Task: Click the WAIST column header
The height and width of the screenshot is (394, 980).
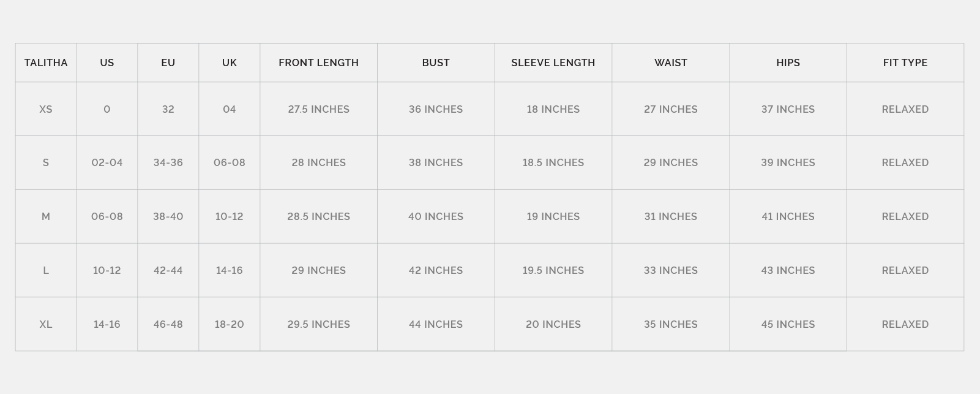Action: tap(670, 63)
